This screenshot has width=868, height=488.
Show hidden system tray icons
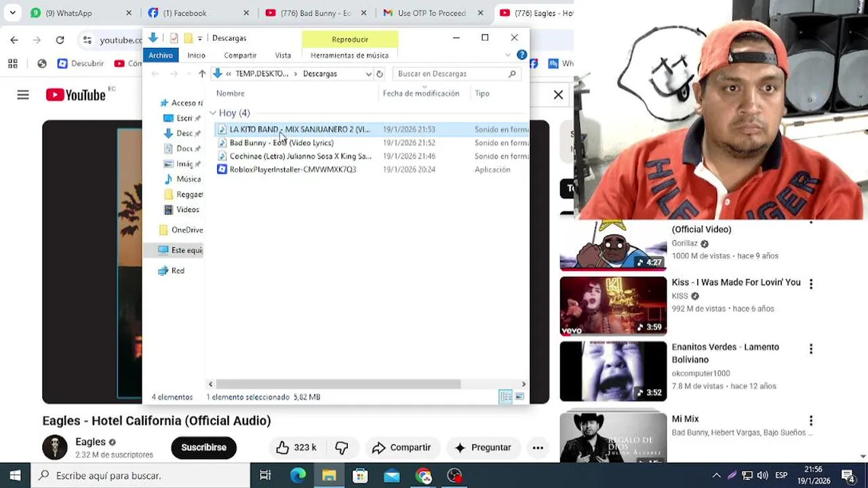[x=716, y=476]
